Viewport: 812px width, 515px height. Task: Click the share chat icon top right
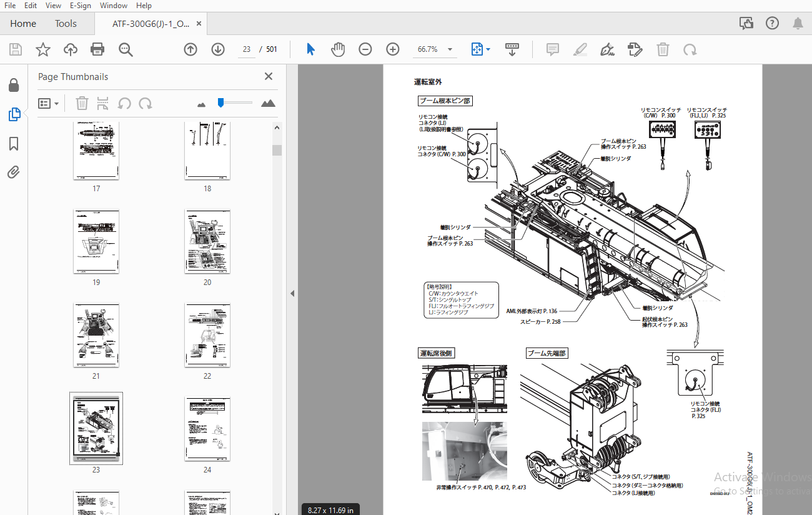[x=746, y=23]
